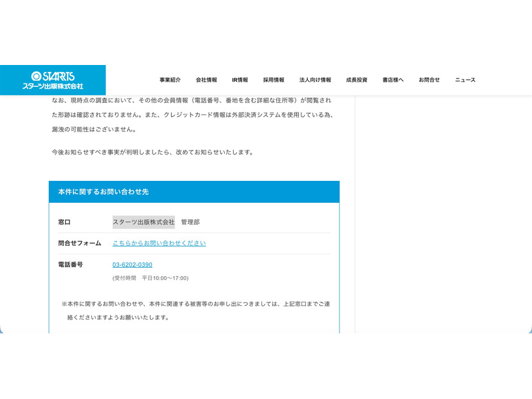Go to IR情報 in navigation

tap(240, 80)
